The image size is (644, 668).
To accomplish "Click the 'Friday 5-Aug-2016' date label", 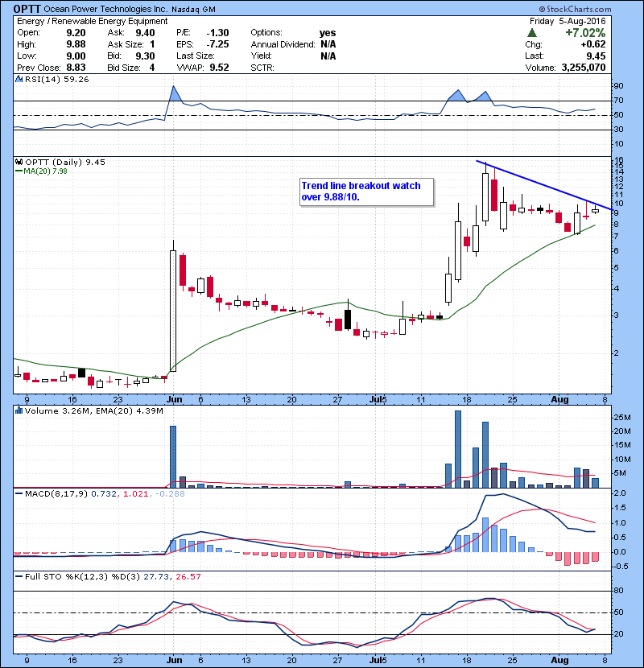I will [x=568, y=21].
